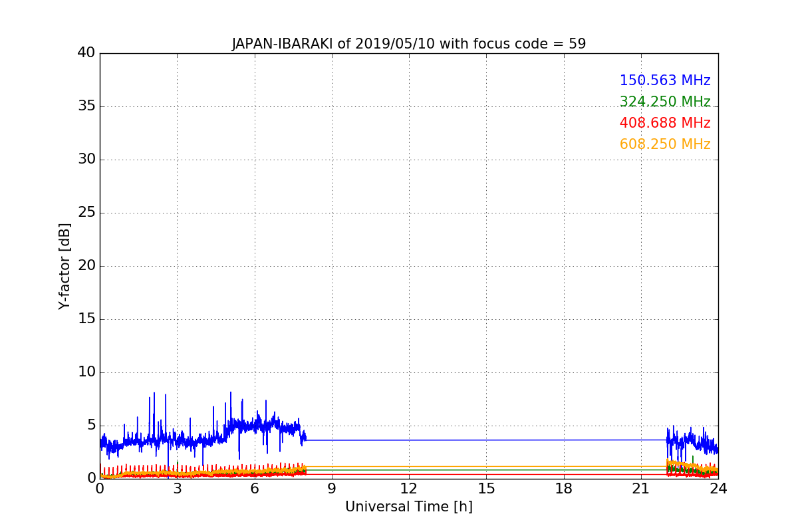Click the x-axis tick label 21
This screenshot has width=798, height=532.
tap(641, 488)
